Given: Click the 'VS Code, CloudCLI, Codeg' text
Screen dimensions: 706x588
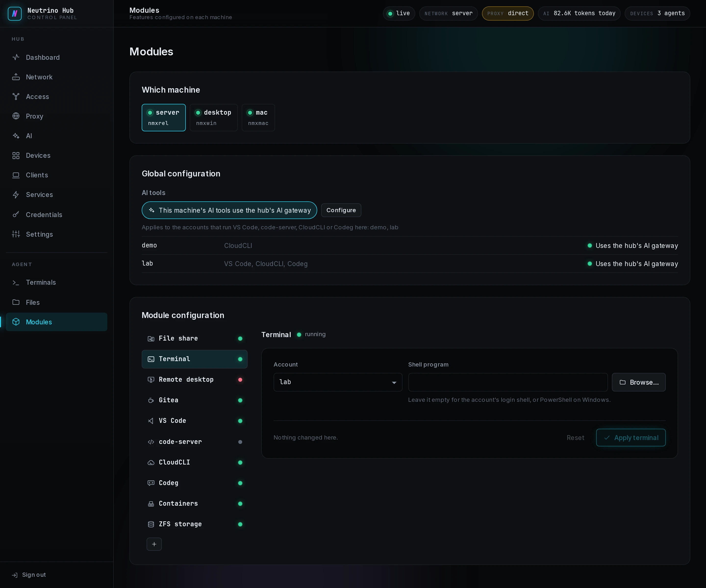Looking at the screenshot, I should (265, 264).
